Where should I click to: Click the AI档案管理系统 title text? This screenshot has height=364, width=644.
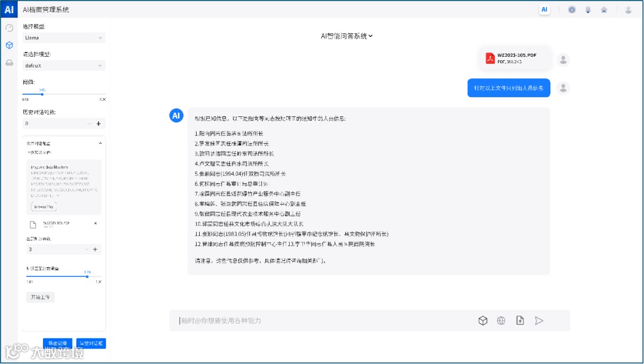coord(46,10)
